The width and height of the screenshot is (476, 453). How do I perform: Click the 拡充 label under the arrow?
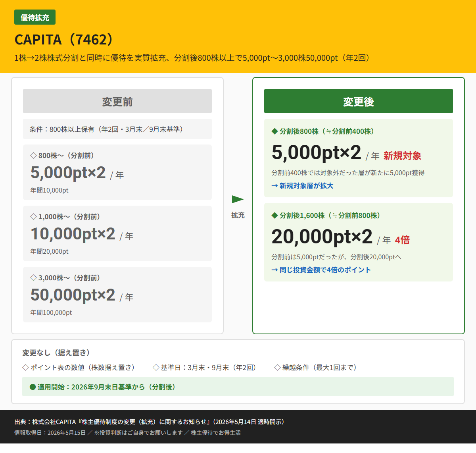[x=238, y=215]
